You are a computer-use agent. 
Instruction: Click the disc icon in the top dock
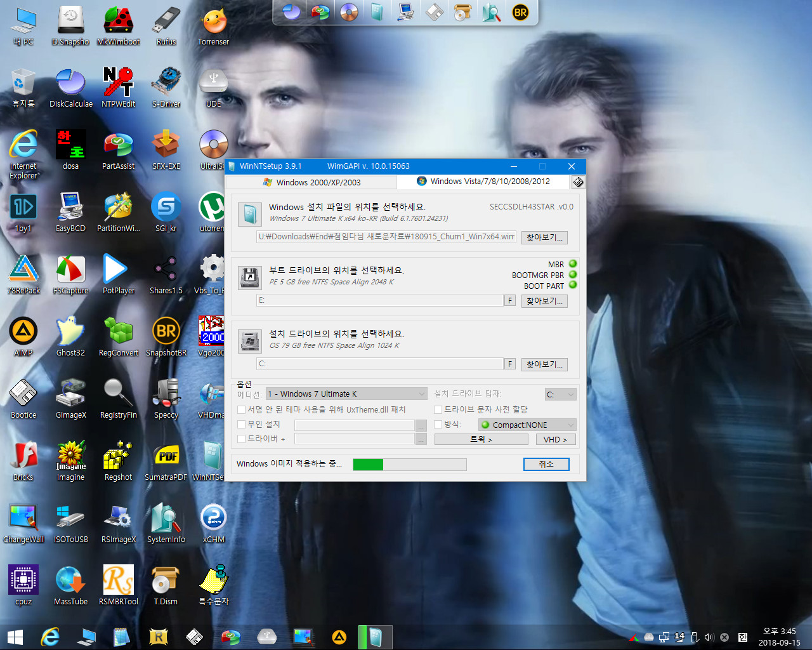point(349,12)
